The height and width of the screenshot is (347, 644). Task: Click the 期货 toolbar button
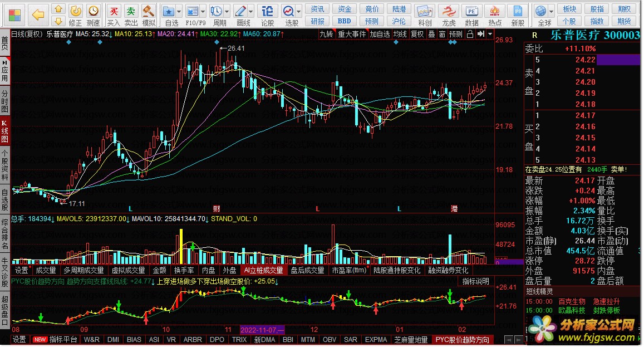click(x=625, y=21)
